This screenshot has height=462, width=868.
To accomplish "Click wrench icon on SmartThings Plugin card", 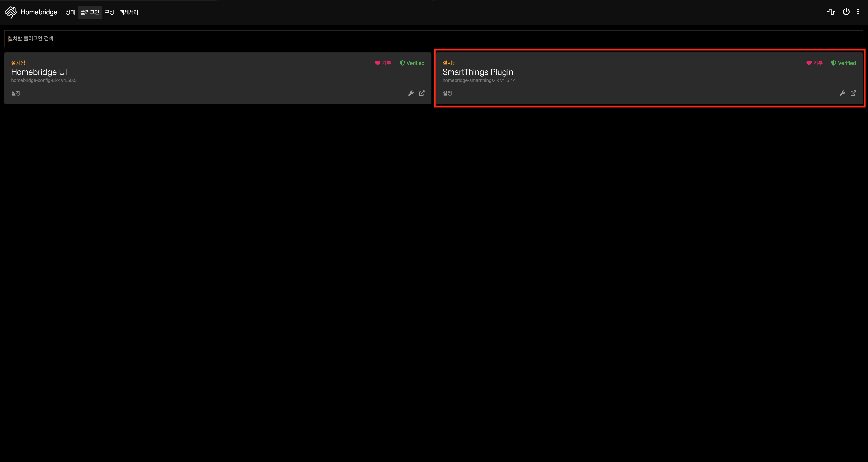I will point(842,93).
